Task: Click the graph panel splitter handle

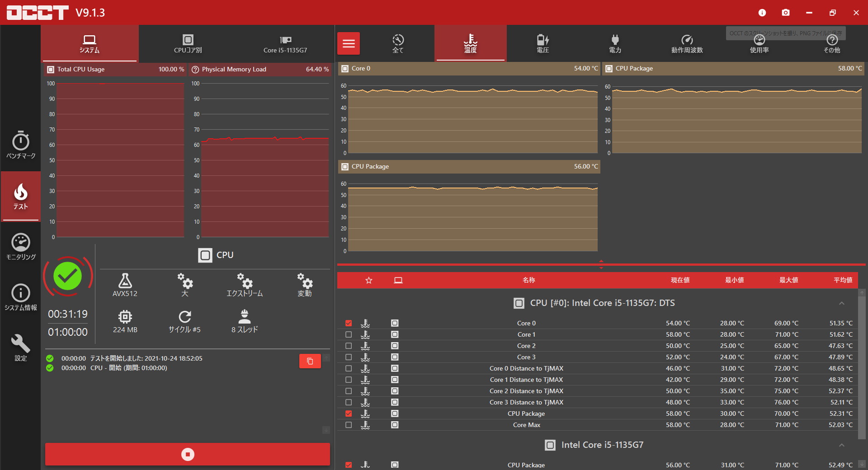Action: pos(601,264)
